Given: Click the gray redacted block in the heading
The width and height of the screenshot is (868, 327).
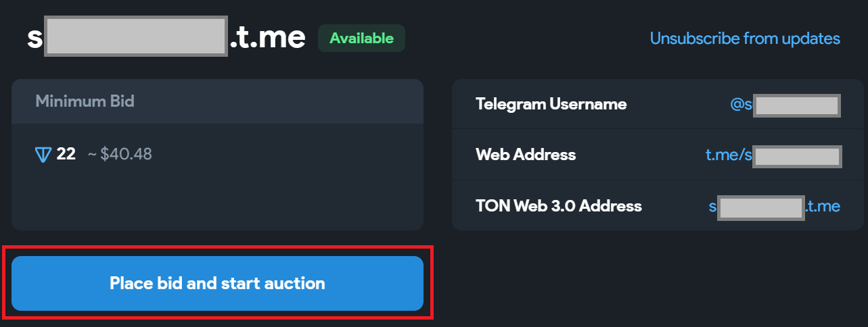Looking at the screenshot, I should click(x=135, y=37).
